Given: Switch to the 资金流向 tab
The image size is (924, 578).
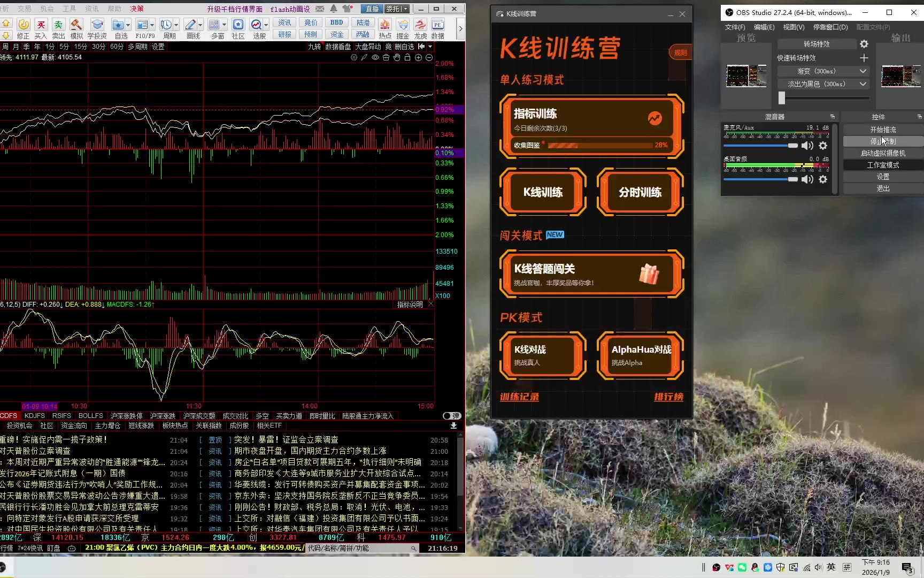Looking at the screenshot, I should (x=74, y=426).
